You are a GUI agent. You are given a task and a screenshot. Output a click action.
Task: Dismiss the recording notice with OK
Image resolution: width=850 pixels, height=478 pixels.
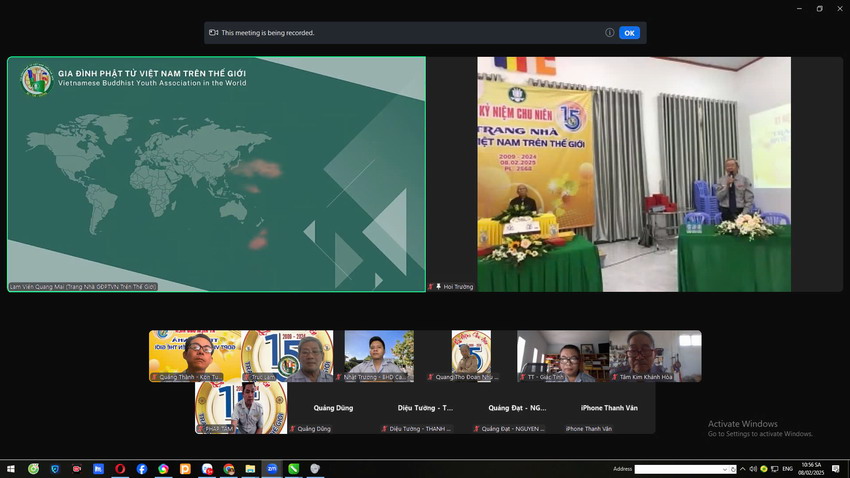[629, 33]
